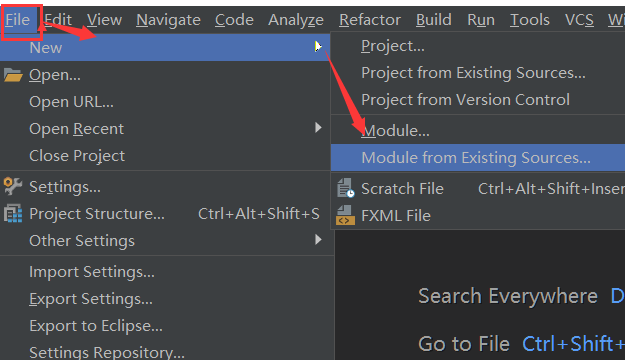Open the Navigate menu
625x360 pixels.
coord(168,20)
